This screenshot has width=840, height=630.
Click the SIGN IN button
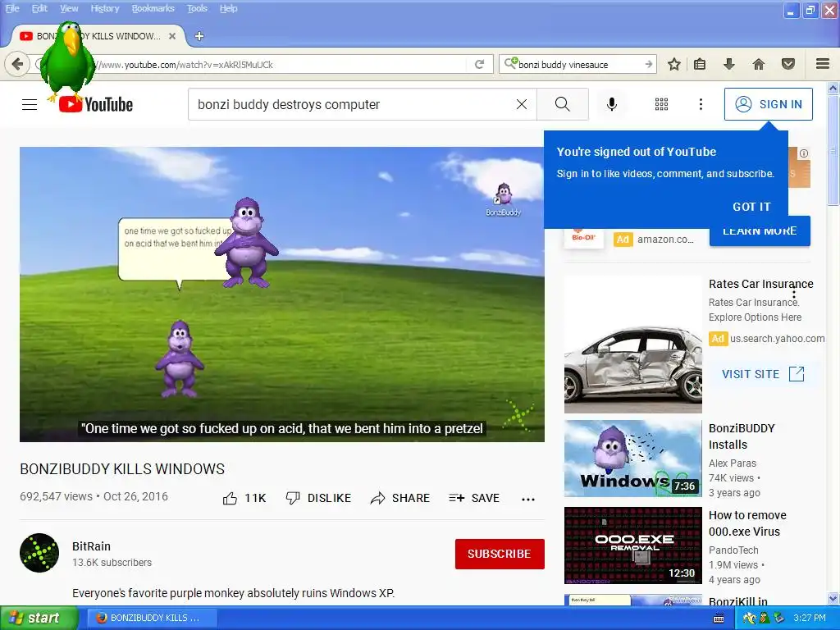768,104
